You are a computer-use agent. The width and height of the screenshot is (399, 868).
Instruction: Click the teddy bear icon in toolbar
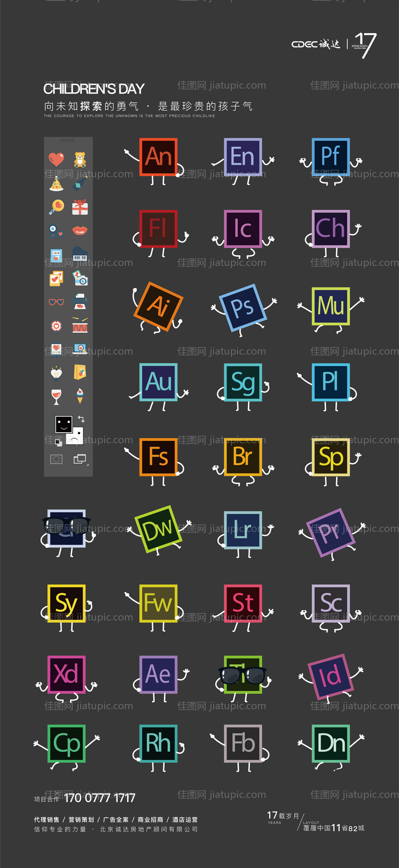(80, 159)
